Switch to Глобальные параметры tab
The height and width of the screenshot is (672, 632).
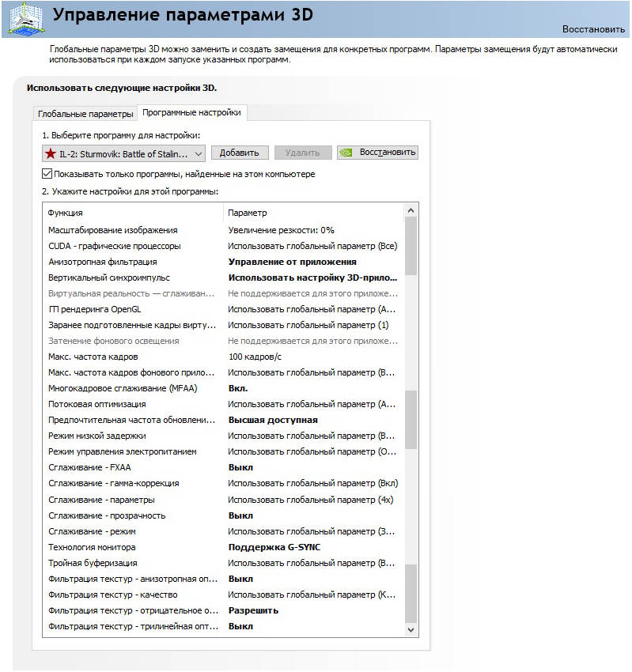click(x=85, y=114)
